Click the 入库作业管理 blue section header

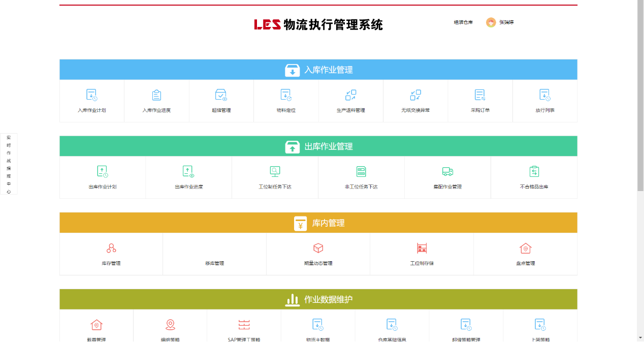point(318,70)
